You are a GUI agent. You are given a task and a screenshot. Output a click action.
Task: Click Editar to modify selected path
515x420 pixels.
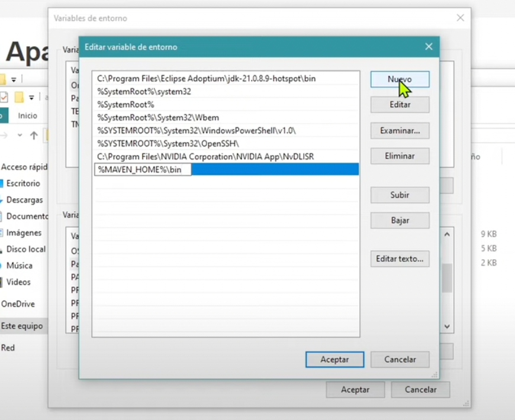pyautogui.click(x=400, y=105)
